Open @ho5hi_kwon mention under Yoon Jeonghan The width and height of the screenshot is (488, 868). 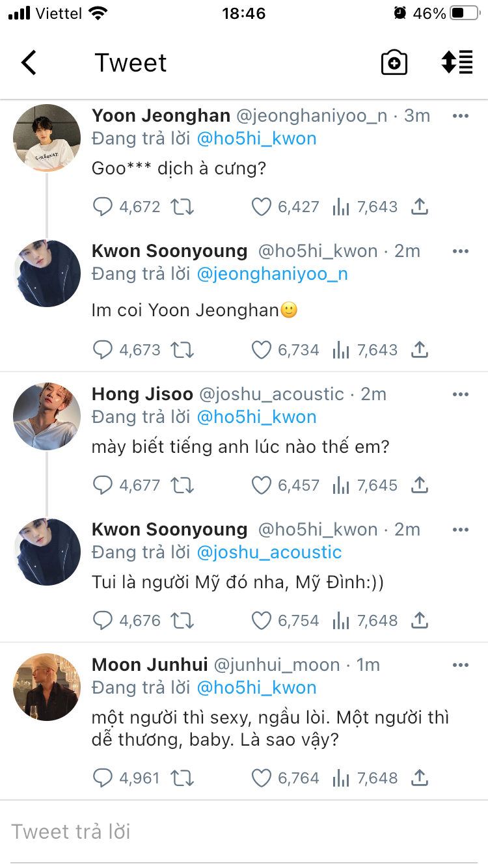click(256, 139)
